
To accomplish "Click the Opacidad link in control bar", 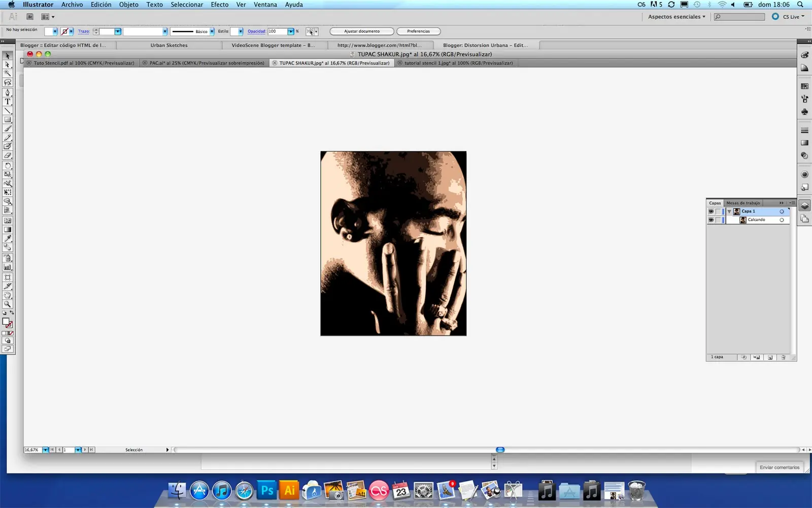I will (257, 31).
